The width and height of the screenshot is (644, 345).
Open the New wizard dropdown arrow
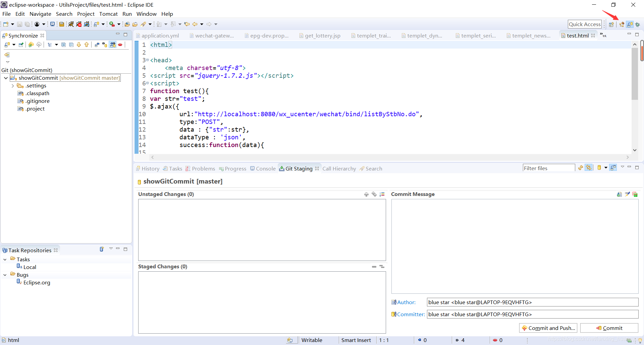click(12, 24)
